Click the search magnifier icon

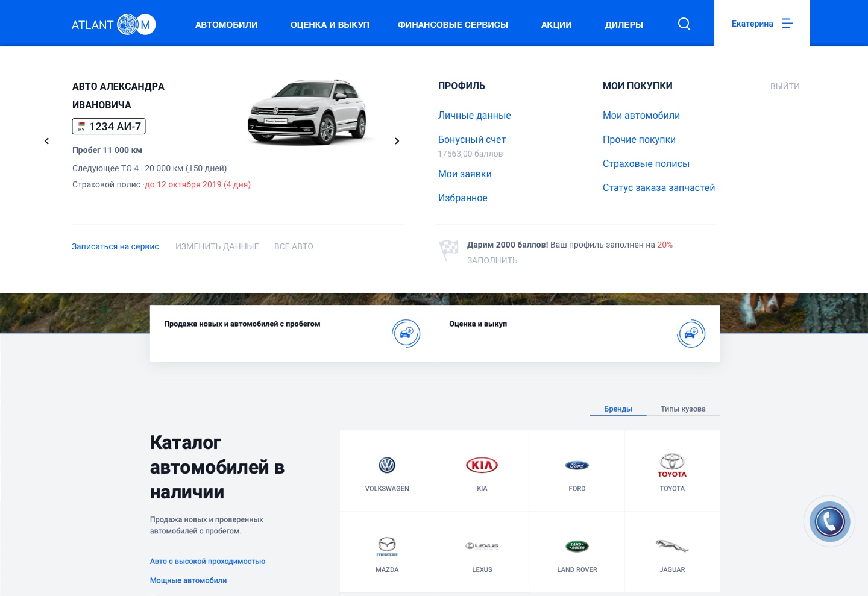(x=684, y=24)
